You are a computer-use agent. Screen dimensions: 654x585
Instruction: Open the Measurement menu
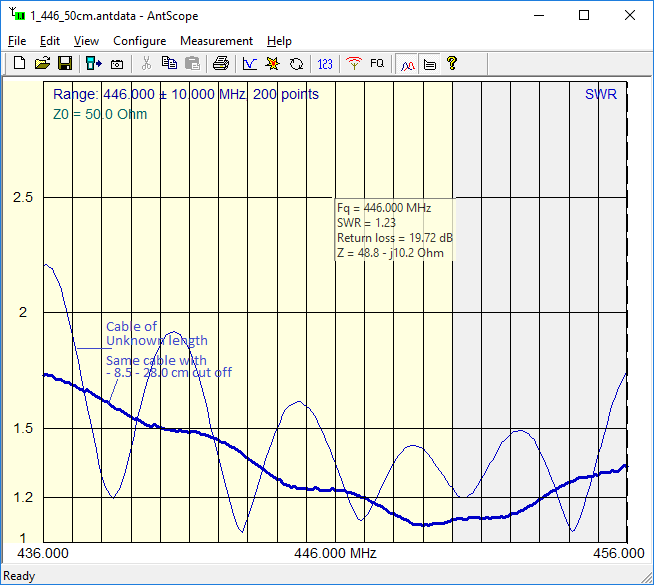[x=216, y=41]
